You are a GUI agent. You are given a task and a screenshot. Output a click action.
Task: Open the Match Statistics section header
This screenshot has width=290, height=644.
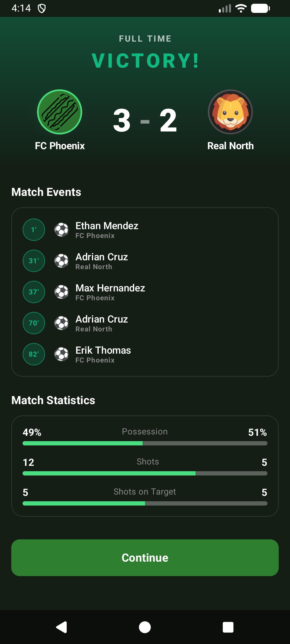[x=53, y=400]
